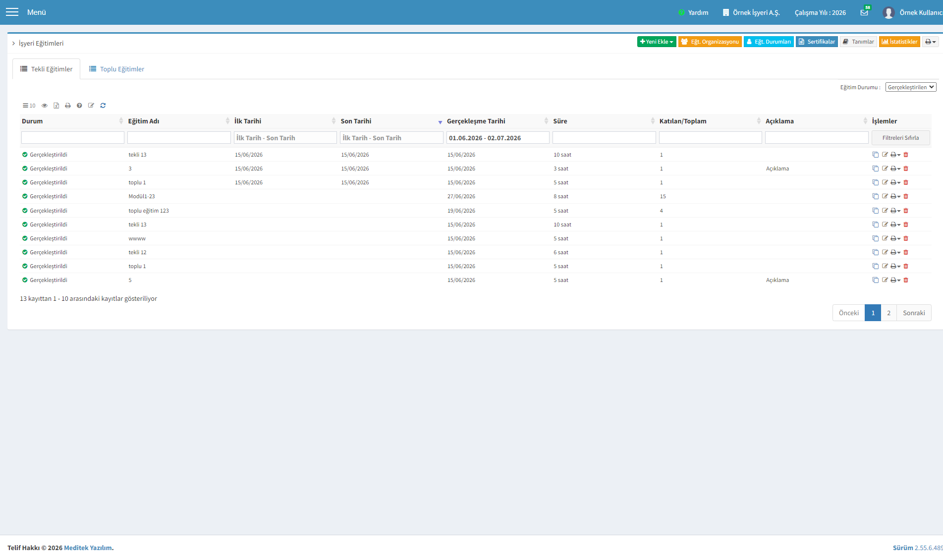The image size is (943, 560).
Task: Print the table using the toolbar printer icon
Action: tap(68, 106)
